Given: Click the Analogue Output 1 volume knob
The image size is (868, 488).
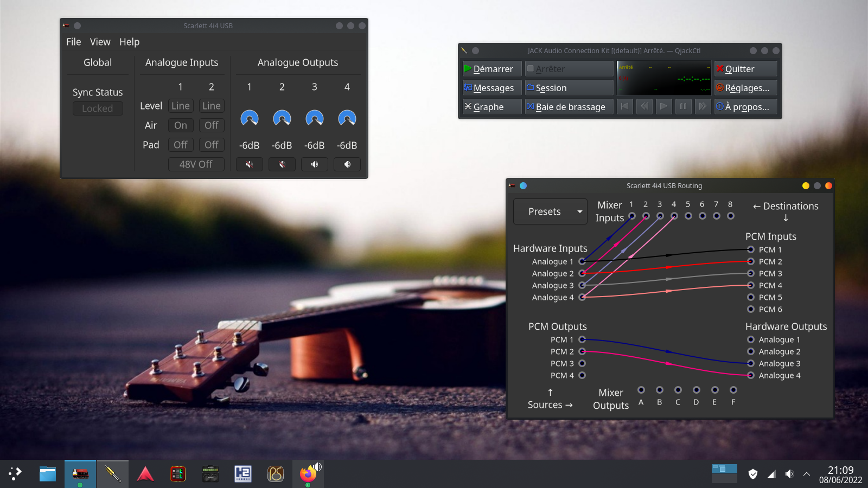Looking at the screenshot, I should click(x=250, y=118).
